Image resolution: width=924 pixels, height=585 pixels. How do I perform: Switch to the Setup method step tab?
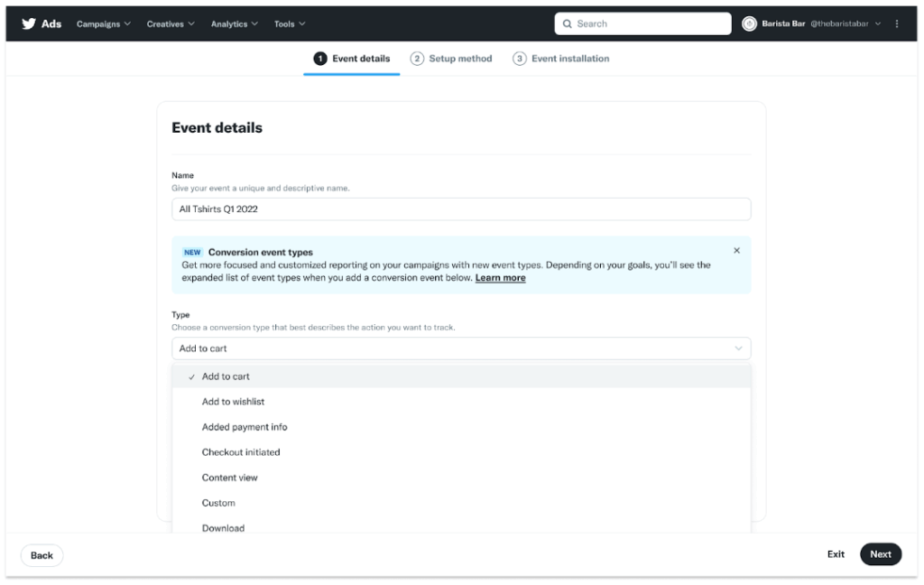click(460, 59)
